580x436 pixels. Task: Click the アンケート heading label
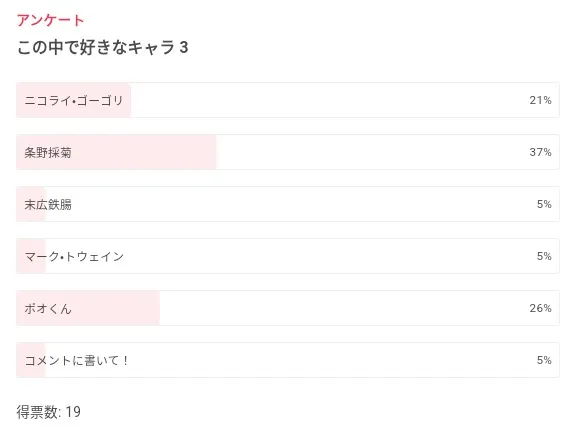coord(50,20)
